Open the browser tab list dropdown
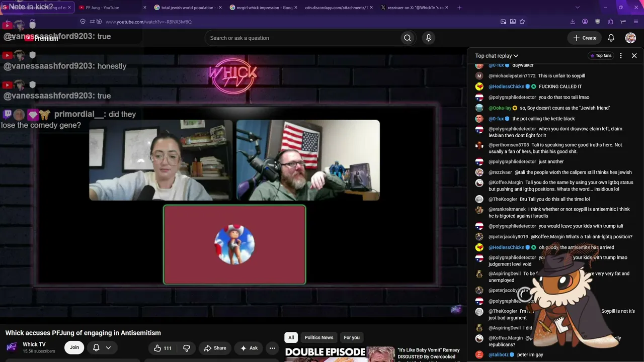This screenshot has width=644, height=362. tap(577, 8)
